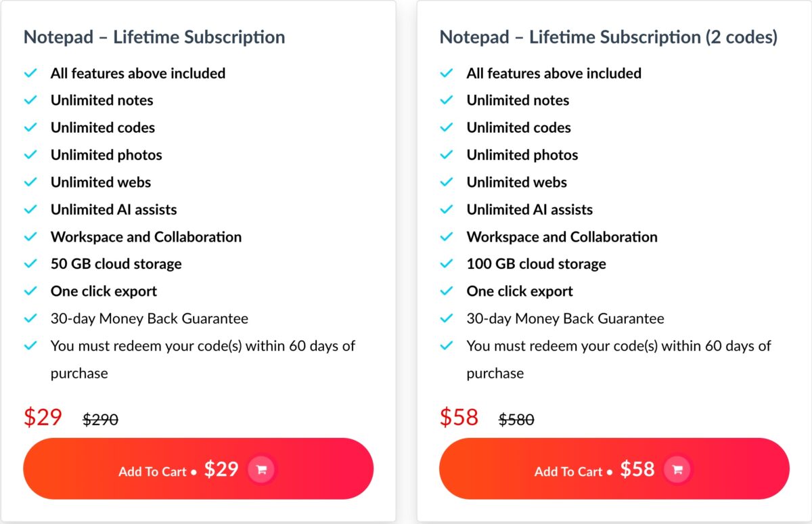This screenshot has height=524, width=812.
Task: Click checkmark by left 30-day Money Back Guarantee
Action: coord(30,318)
